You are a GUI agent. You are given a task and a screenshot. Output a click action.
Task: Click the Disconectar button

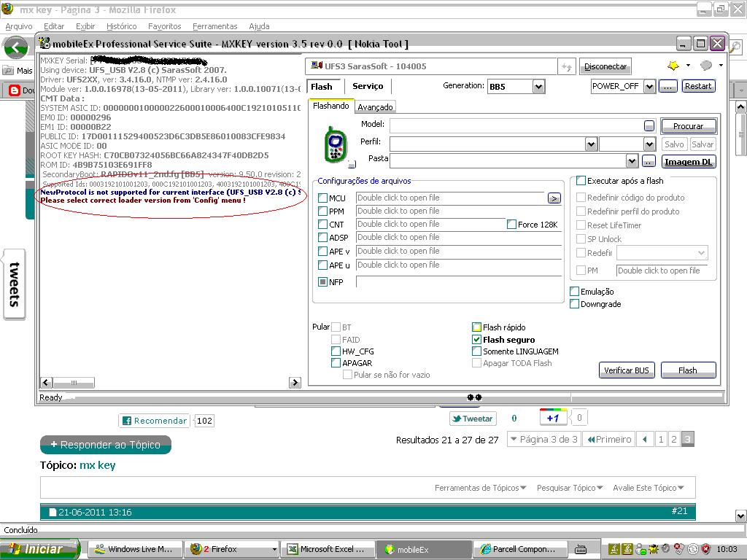pyautogui.click(x=605, y=66)
